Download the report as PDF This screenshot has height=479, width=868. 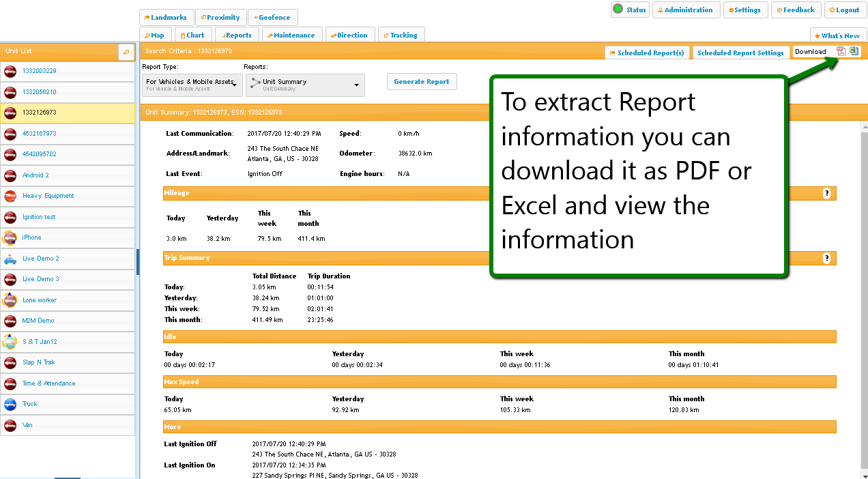click(x=841, y=52)
